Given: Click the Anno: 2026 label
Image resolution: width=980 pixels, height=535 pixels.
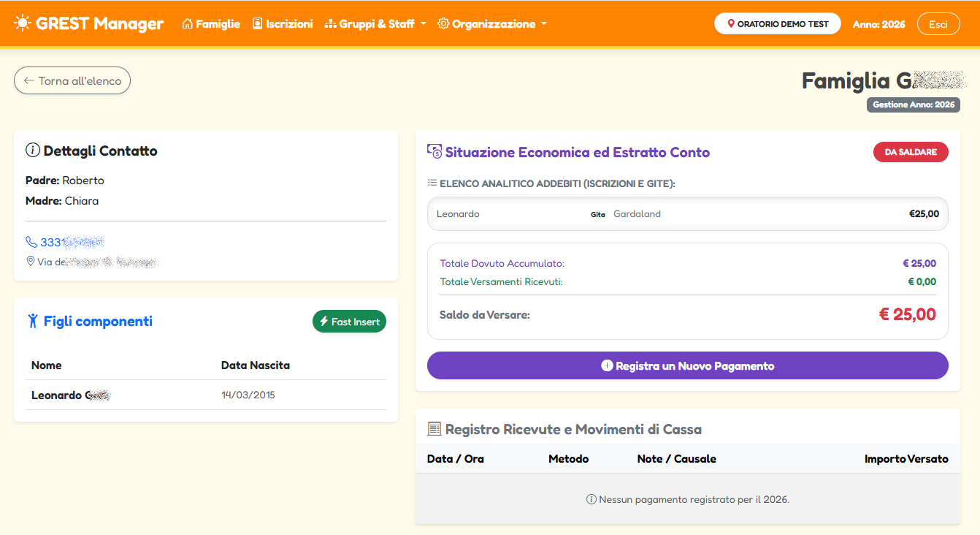Looking at the screenshot, I should [x=879, y=24].
